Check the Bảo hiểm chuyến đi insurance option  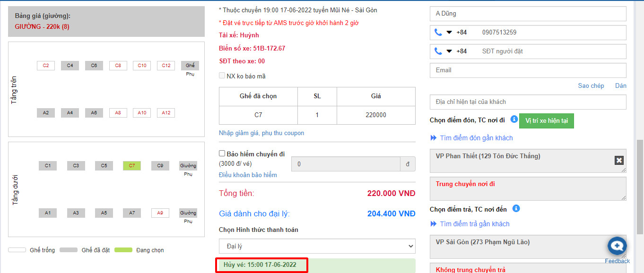[221, 154]
